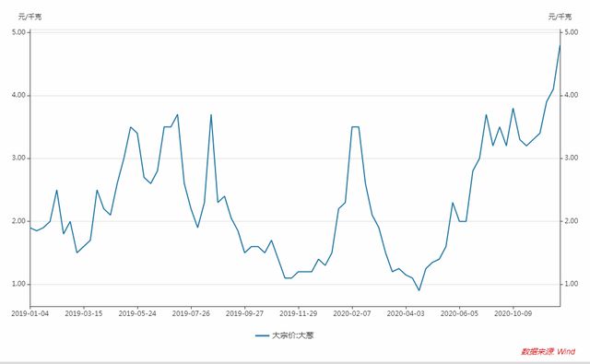590x364 pixels.
Task: Click the top-left 元/千克 unit label
Action: coord(30,17)
